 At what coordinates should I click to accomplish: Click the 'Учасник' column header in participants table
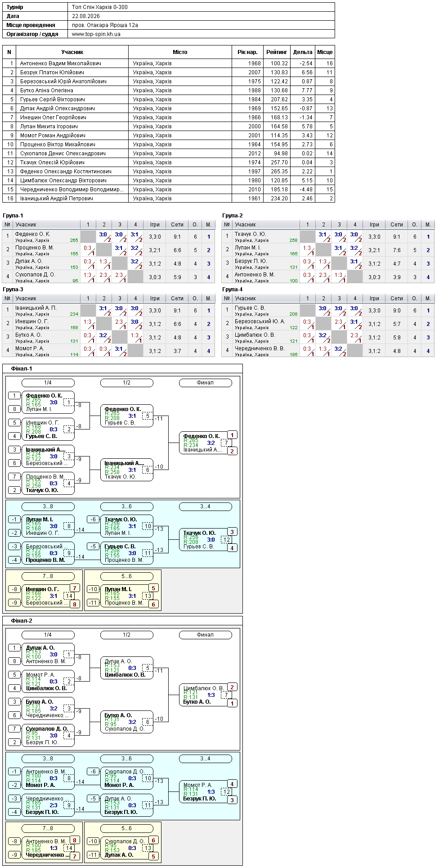[72, 52]
